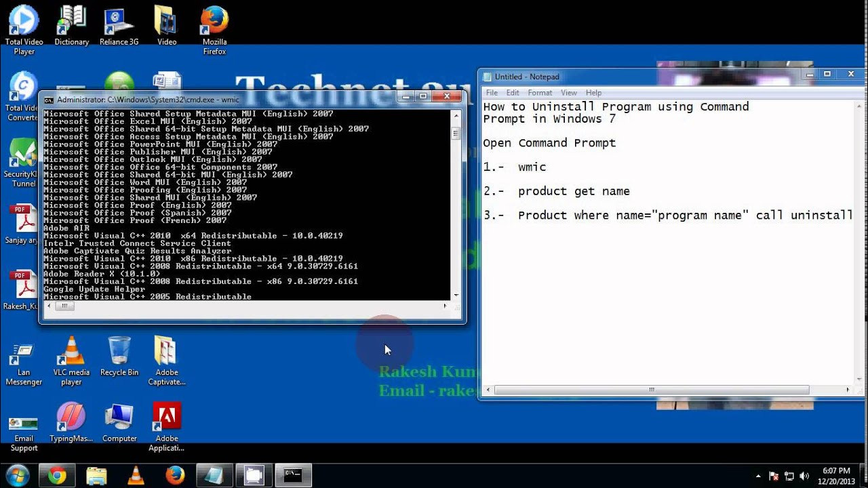Click the 'How to Uninstall Program' heading line
Screen dimensions: 868x488
click(x=616, y=106)
